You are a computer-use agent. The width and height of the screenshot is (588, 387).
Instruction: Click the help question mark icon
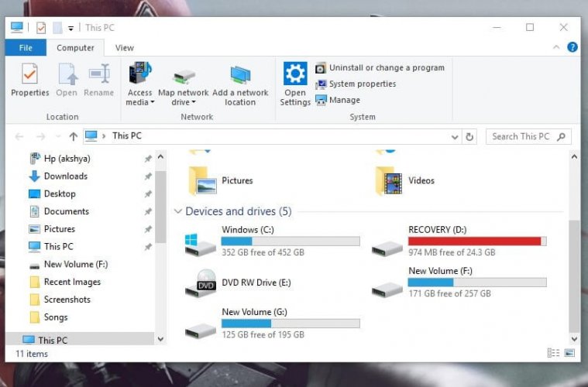coord(573,47)
